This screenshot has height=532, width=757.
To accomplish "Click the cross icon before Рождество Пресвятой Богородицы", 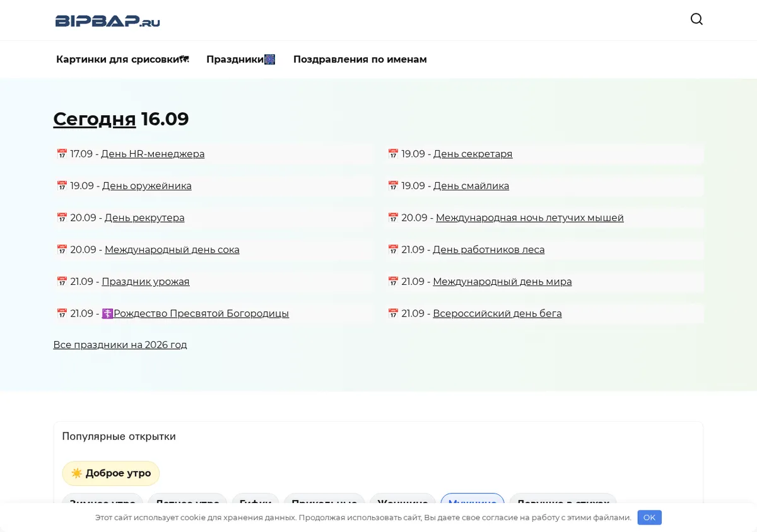I will [x=107, y=313].
